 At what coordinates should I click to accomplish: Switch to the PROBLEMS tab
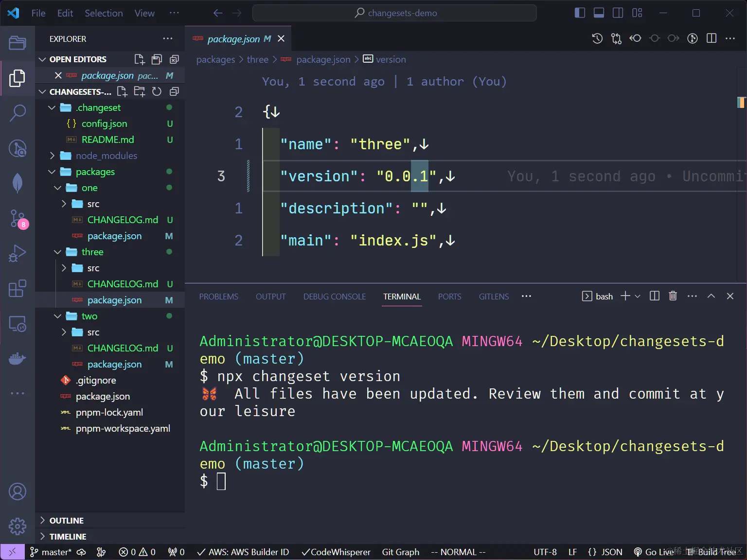218,296
